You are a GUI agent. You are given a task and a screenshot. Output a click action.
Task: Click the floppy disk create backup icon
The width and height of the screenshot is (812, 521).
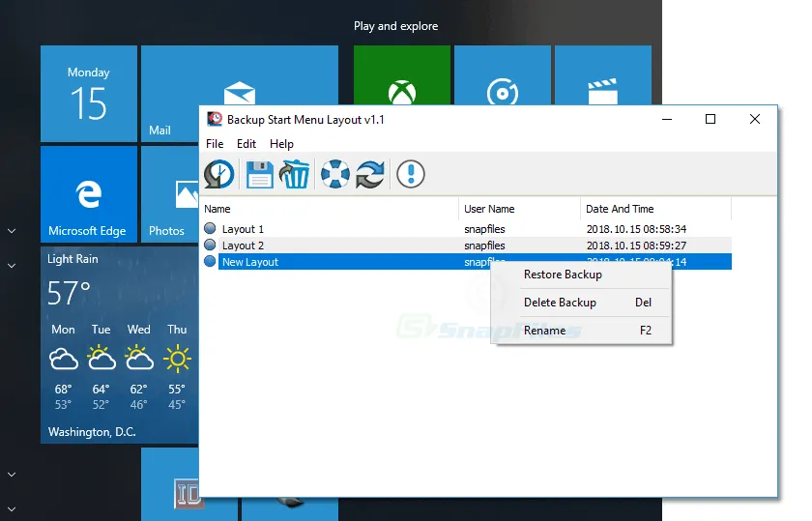click(x=259, y=174)
